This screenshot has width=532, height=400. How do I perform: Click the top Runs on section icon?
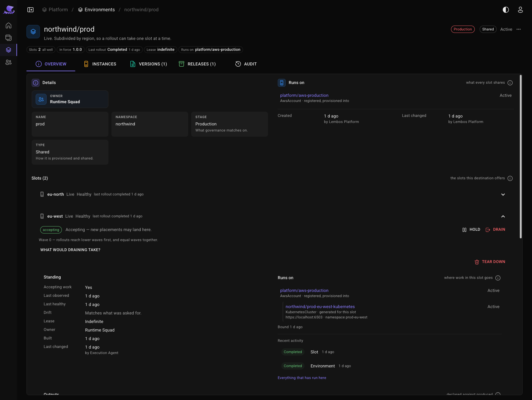tap(282, 83)
